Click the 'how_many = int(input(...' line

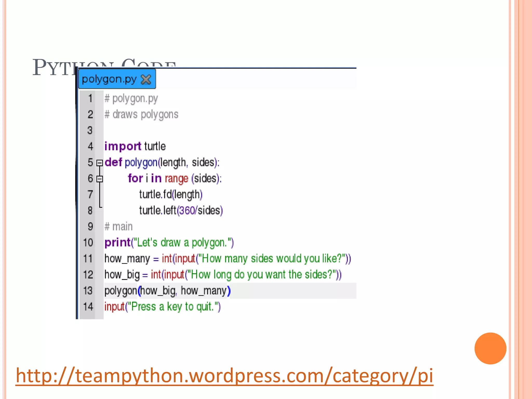[x=228, y=259]
